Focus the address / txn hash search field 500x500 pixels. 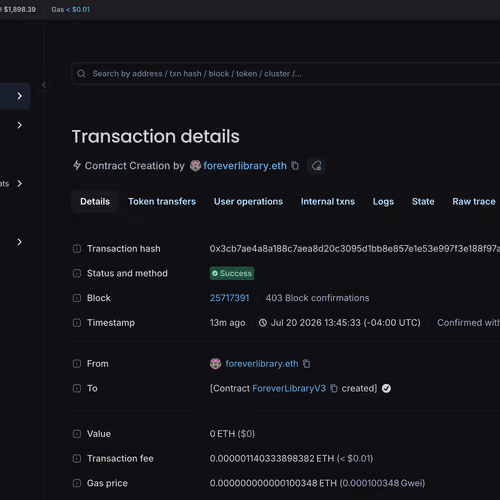click(x=286, y=74)
